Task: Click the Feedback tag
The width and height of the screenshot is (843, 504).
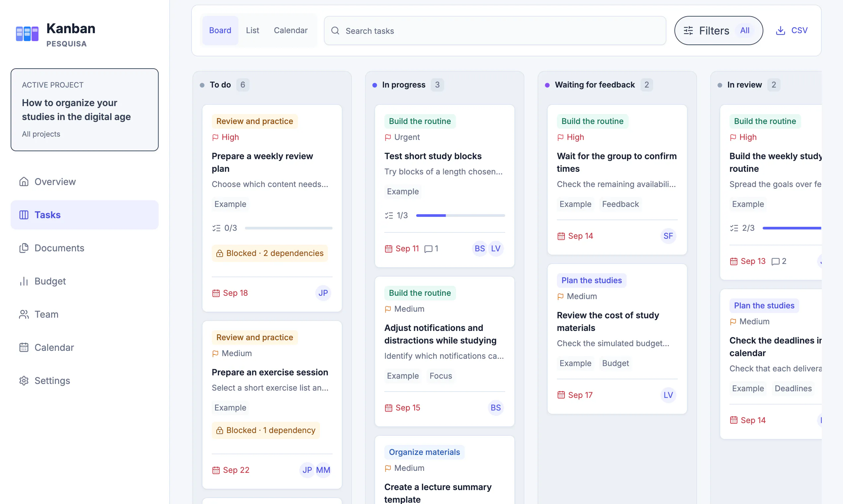Action: click(x=620, y=204)
